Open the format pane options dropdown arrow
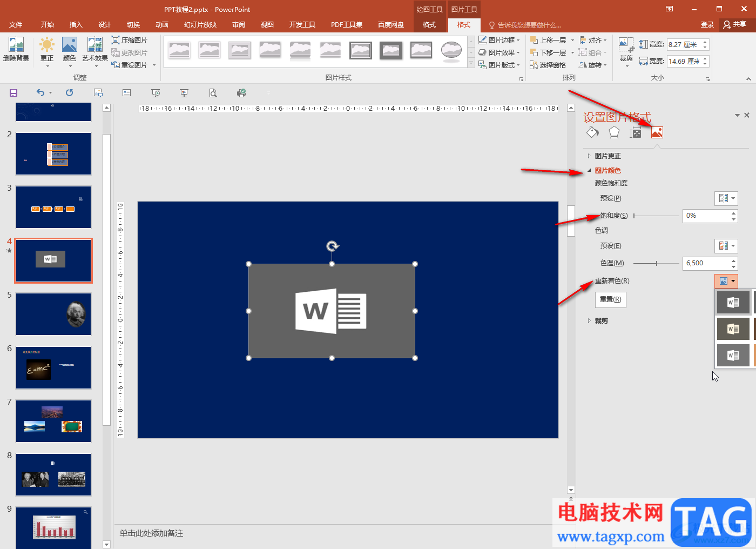This screenshot has height=549, width=756. [737, 115]
